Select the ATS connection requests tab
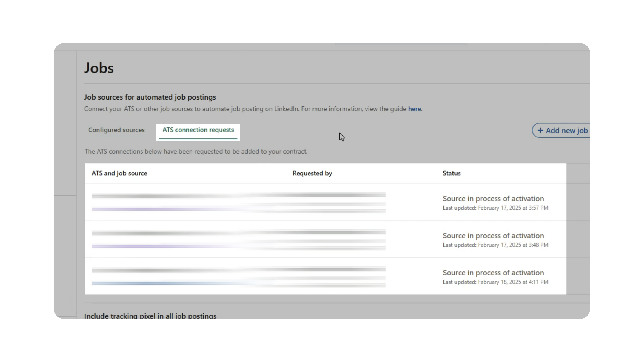The height and width of the screenshot is (362, 644). pyautogui.click(x=198, y=130)
